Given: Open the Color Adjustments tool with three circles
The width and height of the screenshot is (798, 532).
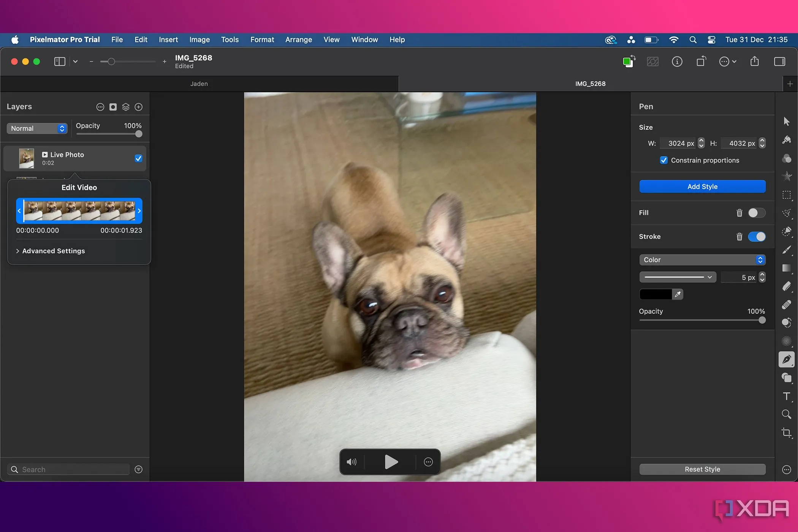Looking at the screenshot, I should pyautogui.click(x=787, y=158).
